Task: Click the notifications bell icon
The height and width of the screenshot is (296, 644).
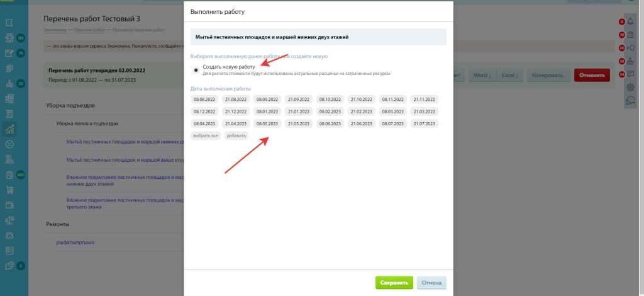Action: coord(630,22)
